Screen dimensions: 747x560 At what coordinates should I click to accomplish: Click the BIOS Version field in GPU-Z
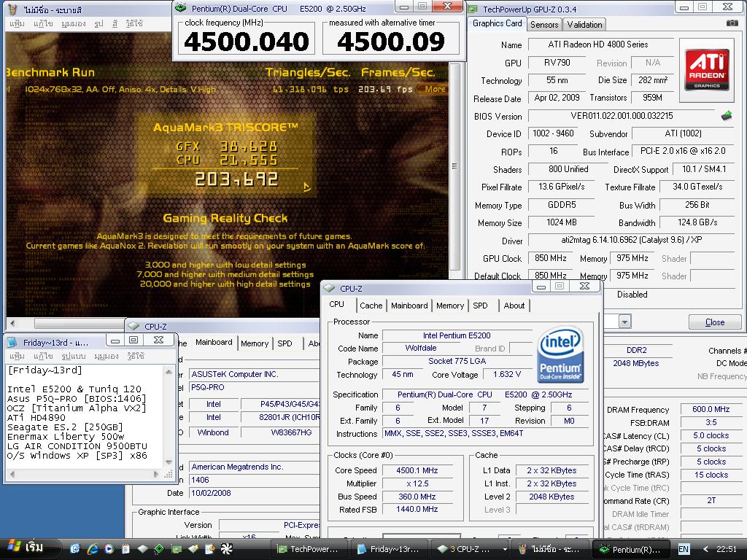click(x=622, y=116)
